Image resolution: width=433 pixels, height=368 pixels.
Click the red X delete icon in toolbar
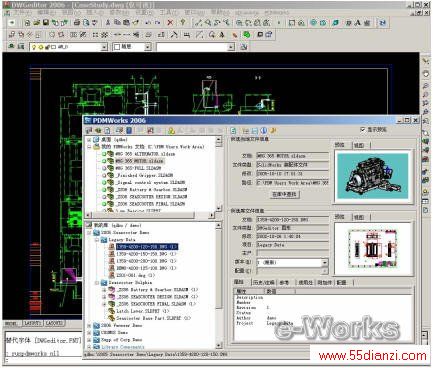pyautogui.click(x=170, y=23)
